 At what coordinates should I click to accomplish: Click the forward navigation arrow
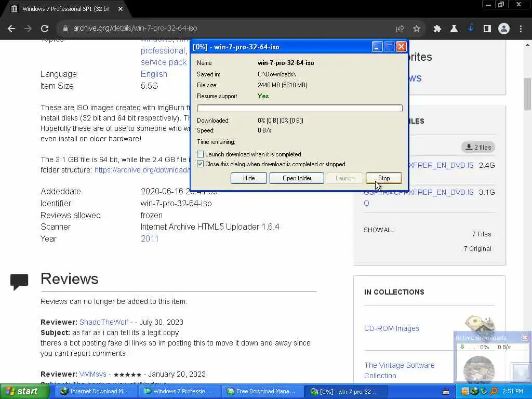click(28, 29)
